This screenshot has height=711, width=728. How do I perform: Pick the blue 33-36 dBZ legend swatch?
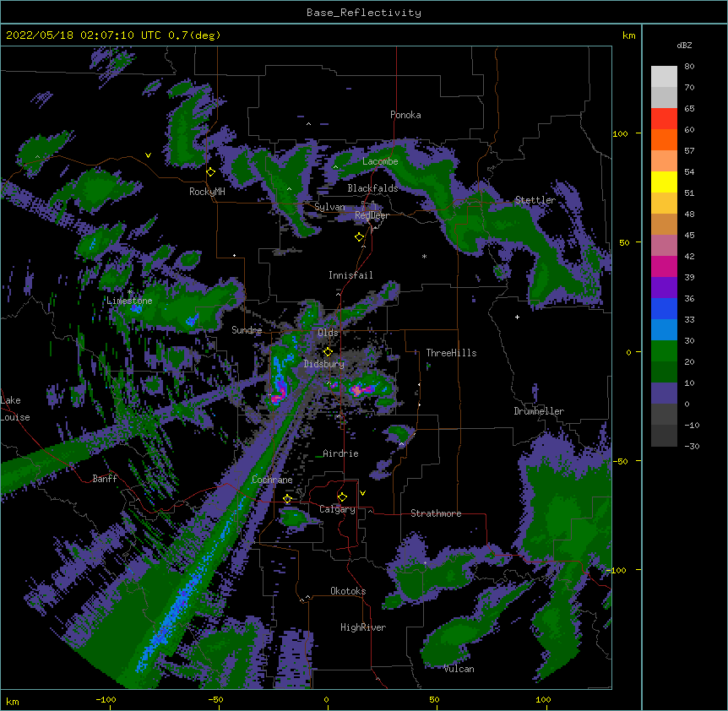point(664,308)
